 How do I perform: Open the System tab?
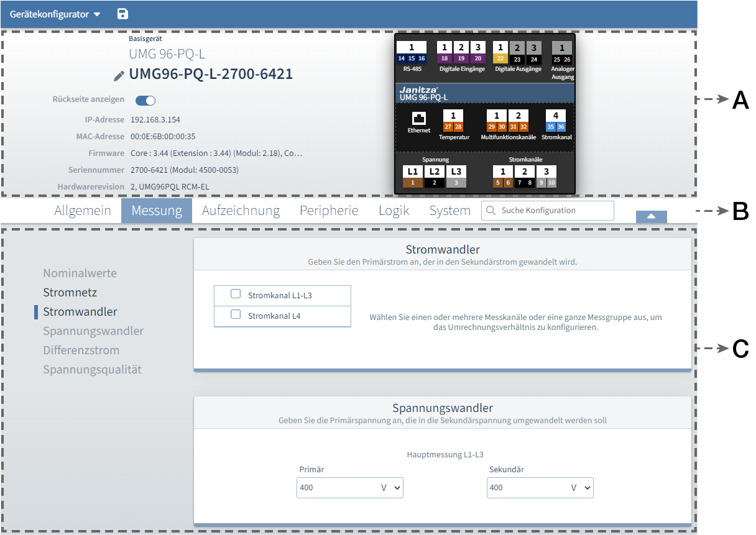[x=449, y=211]
